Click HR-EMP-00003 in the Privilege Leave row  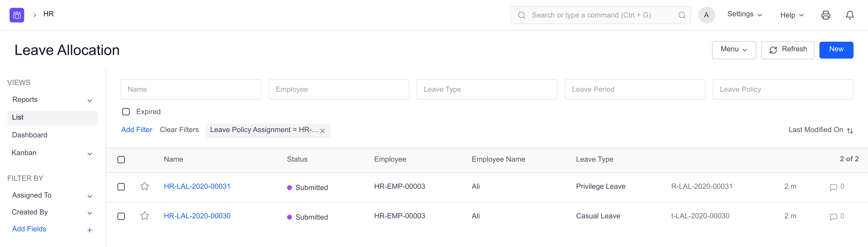[399, 186]
